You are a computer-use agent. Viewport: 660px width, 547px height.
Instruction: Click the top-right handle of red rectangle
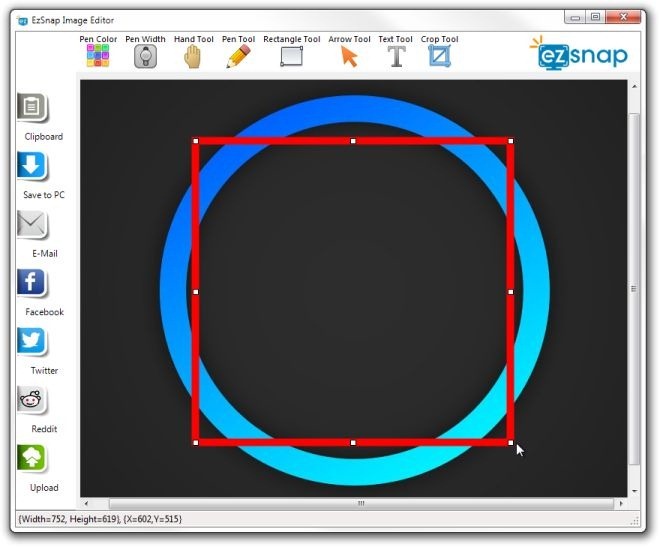tap(511, 141)
